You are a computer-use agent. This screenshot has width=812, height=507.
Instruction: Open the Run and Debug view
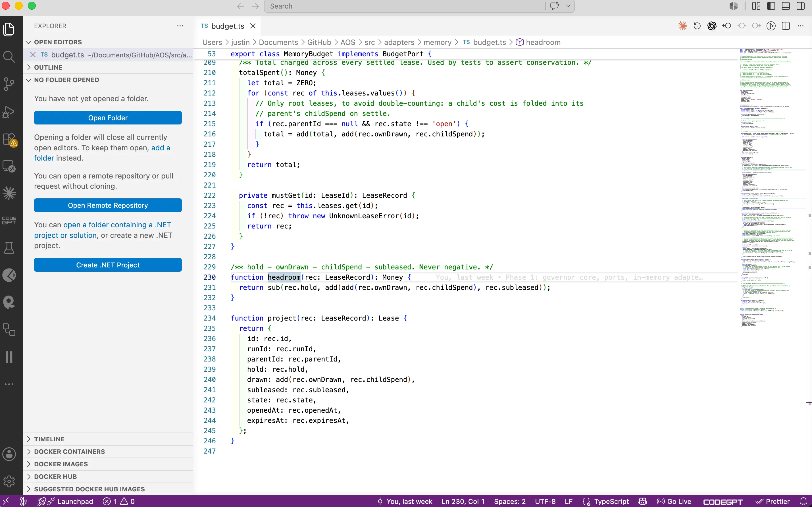pyautogui.click(x=9, y=112)
